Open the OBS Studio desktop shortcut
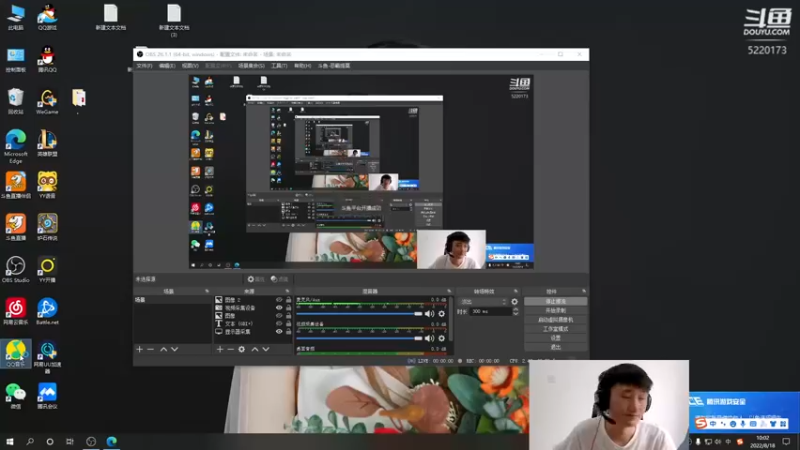Screen dimensions: 800x450 pos(15,270)
